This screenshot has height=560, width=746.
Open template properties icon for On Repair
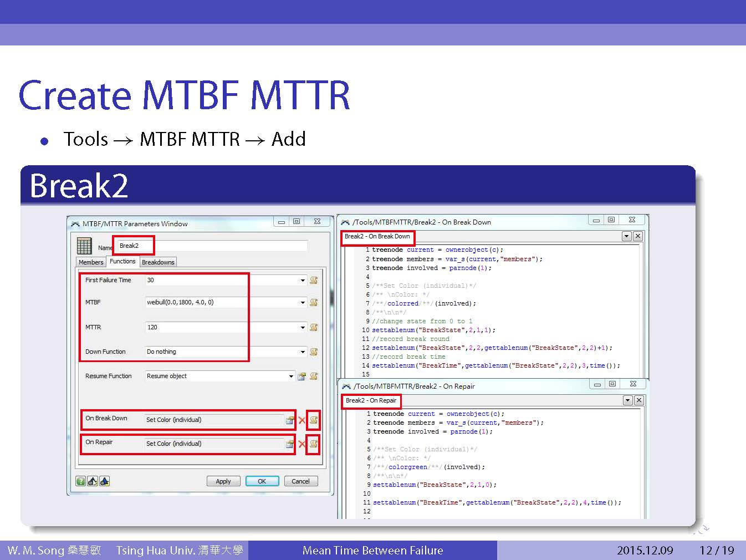pyautogui.click(x=289, y=444)
